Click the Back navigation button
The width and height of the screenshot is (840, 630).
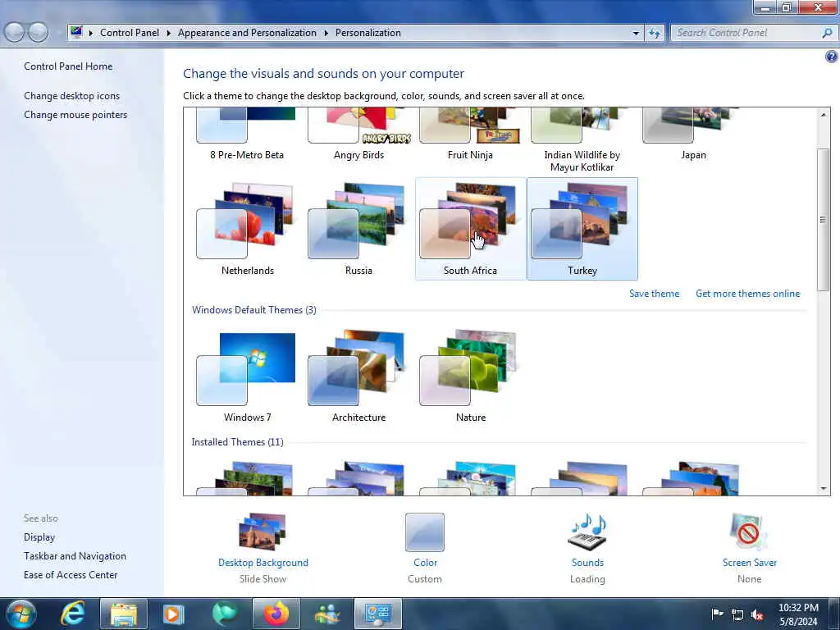point(15,32)
